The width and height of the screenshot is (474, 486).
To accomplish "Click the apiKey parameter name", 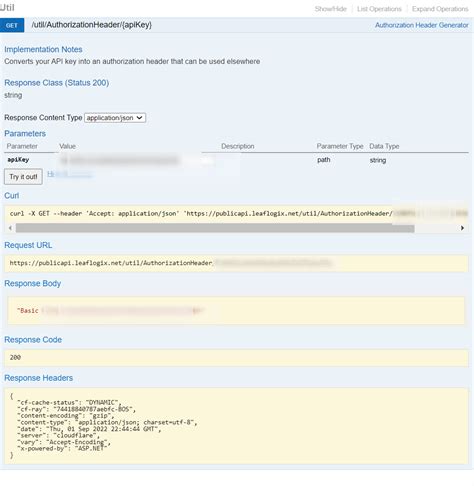I will pos(18,160).
